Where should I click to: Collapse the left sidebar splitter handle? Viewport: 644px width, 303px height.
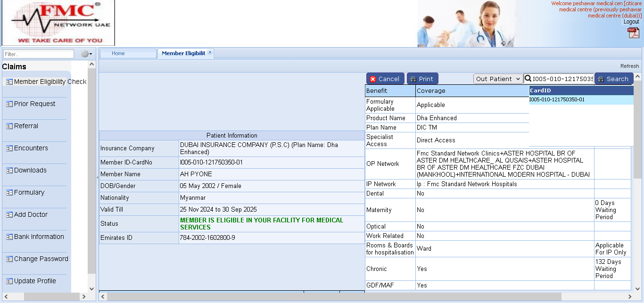[x=97, y=177]
